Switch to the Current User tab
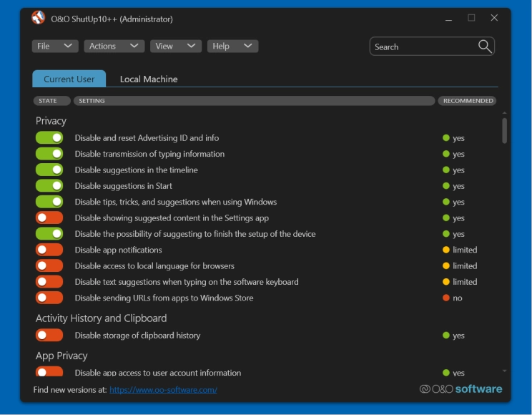Viewport: 532px width, 415px height. click(69, 79)
